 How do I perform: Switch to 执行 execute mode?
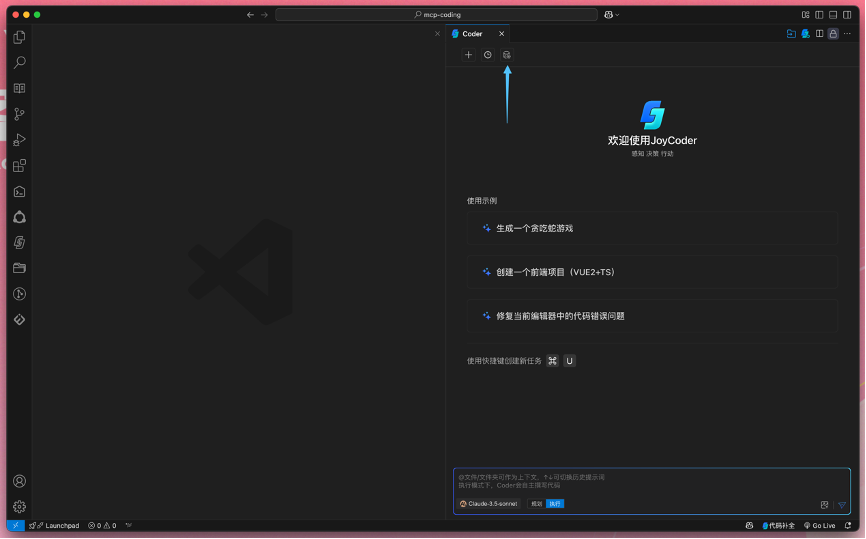pos(555,504)
